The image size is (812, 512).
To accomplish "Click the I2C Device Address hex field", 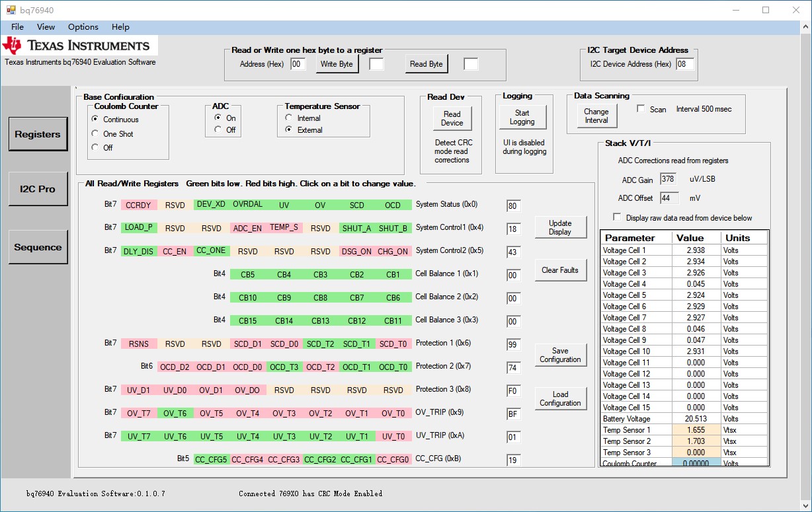I will [x=684, y=64].
